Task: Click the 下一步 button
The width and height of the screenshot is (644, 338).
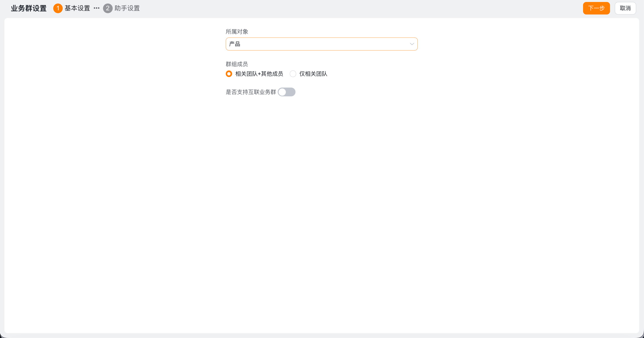Action: pos(596,8)
